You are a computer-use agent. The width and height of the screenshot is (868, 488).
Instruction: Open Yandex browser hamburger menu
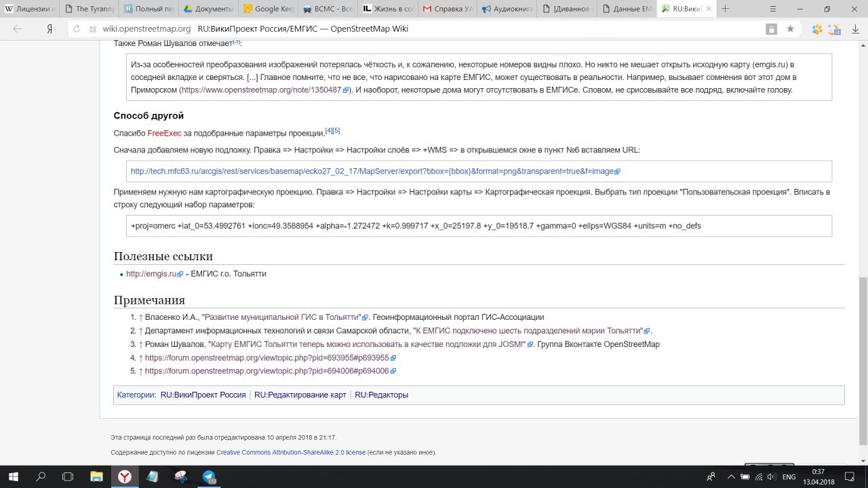point(773,9)
